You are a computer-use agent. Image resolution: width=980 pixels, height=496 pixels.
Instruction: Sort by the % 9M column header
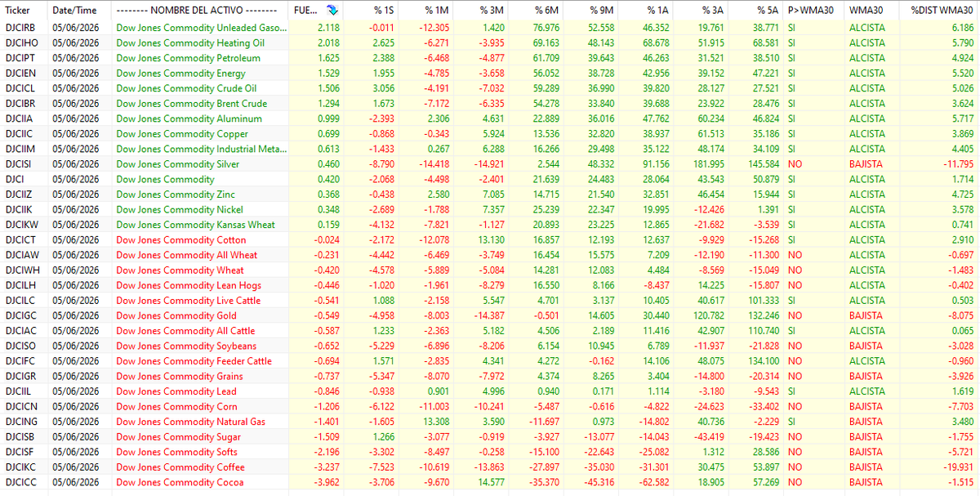603,11
